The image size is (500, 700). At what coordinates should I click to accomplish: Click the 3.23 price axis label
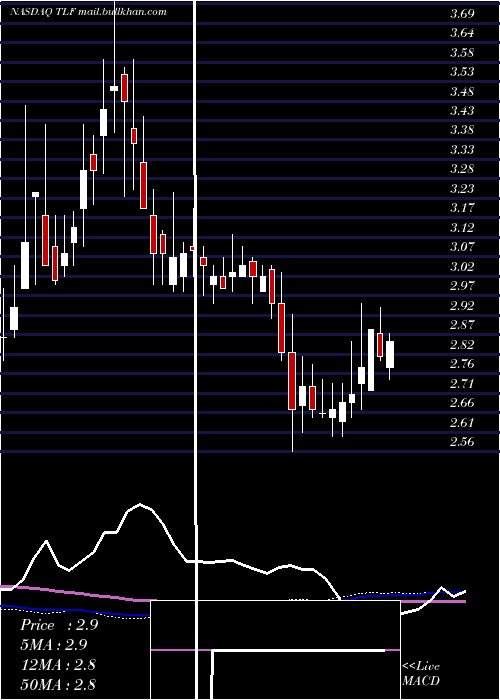462,189
